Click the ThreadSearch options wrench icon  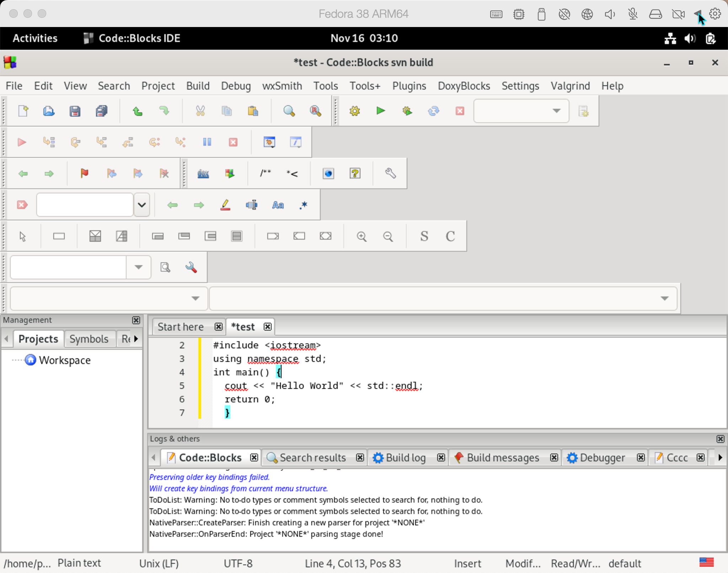pyautogui.click(x=191, y=267)
